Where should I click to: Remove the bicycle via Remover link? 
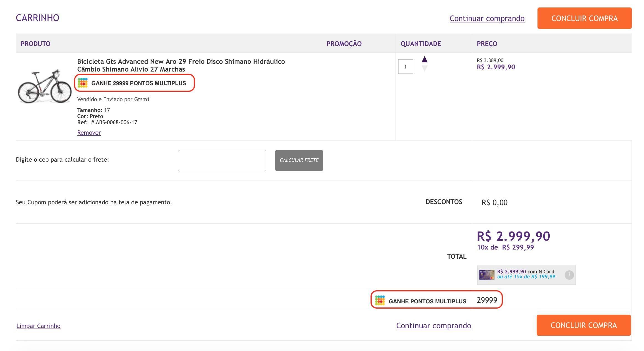[89, 133]
